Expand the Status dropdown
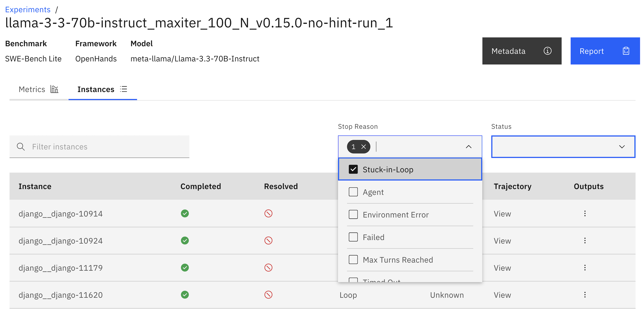Image resolution: width=644 pixels, height=309 pixels. pyautogui.click(x=622, y=147)
